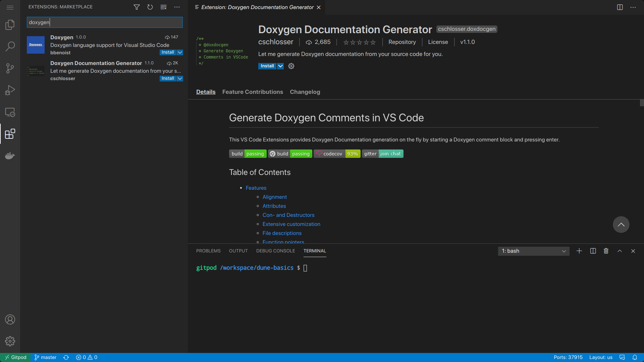Open the Explorer view

pyautogui.click(x=10, y=24)
